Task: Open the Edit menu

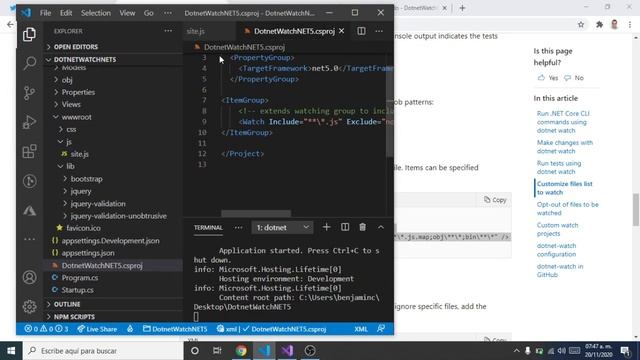Action: click(66, 13)
